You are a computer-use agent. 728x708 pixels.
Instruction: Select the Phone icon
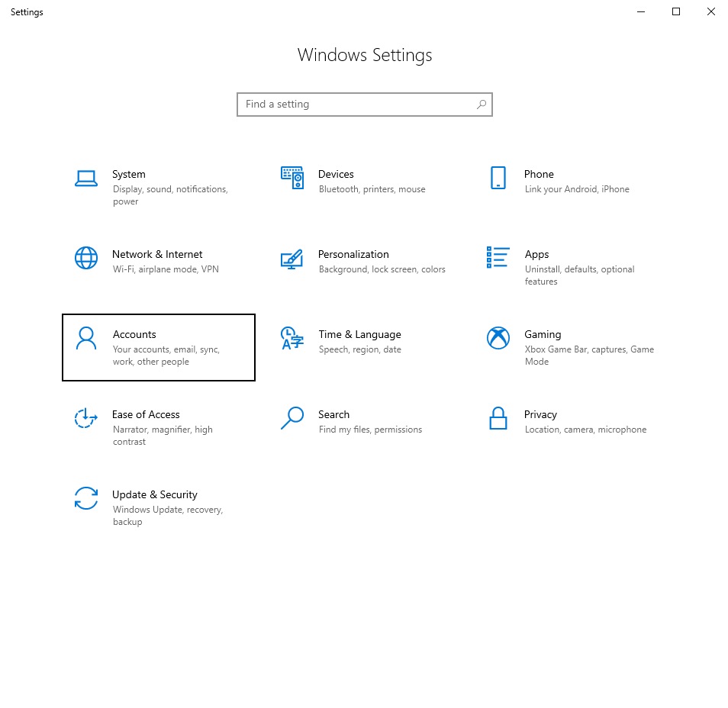coord(498,178)
